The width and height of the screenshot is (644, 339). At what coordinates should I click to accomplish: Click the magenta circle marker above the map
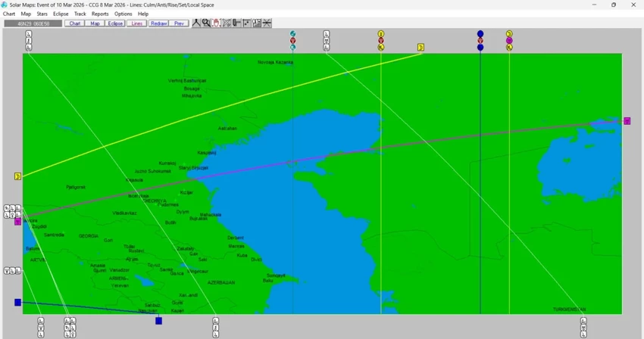(509, 41)
